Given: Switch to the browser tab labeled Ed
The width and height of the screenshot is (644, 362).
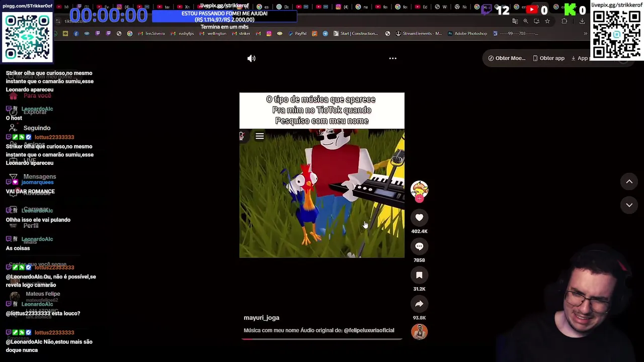Looking at the screenshot, I should pyautogui.click(x=421, y=7).
